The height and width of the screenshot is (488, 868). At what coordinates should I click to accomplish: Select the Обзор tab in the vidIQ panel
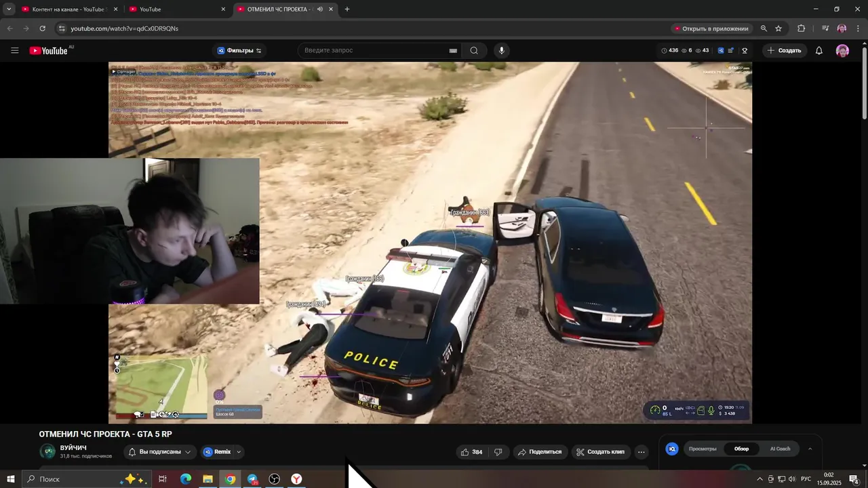point(741,449)
